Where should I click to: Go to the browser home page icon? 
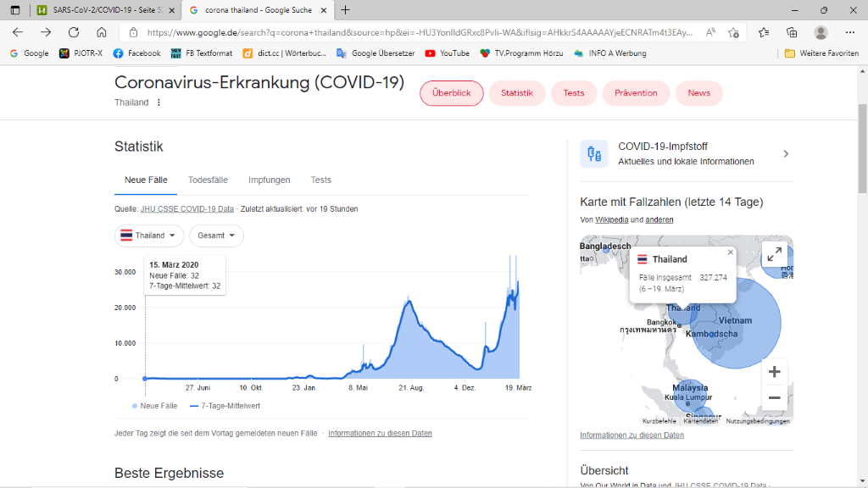pos(102,32)
